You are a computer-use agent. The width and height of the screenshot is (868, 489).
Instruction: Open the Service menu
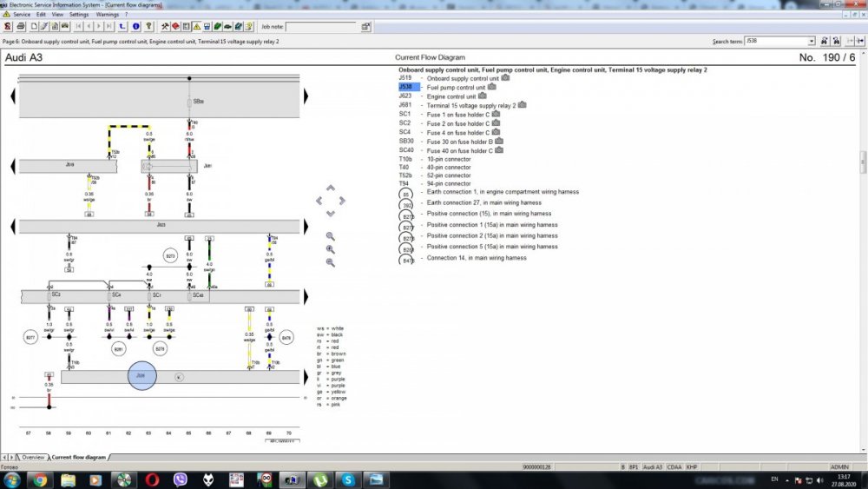click(22, 15)
